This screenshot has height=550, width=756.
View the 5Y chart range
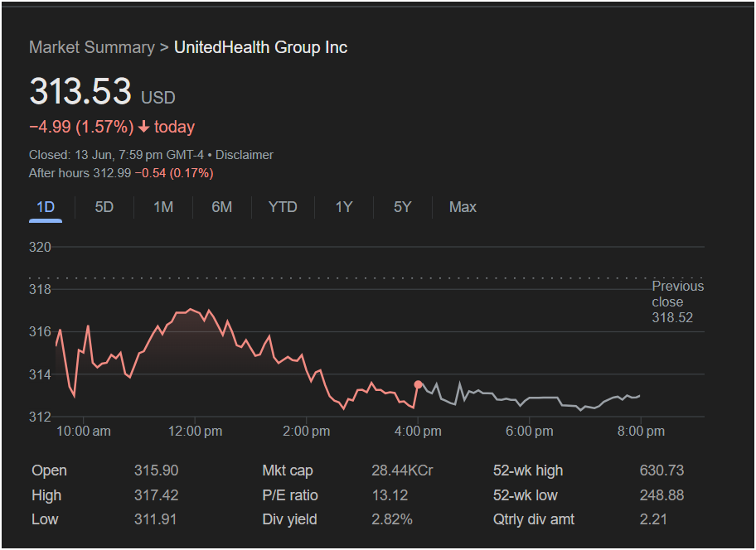coord(403,207)
